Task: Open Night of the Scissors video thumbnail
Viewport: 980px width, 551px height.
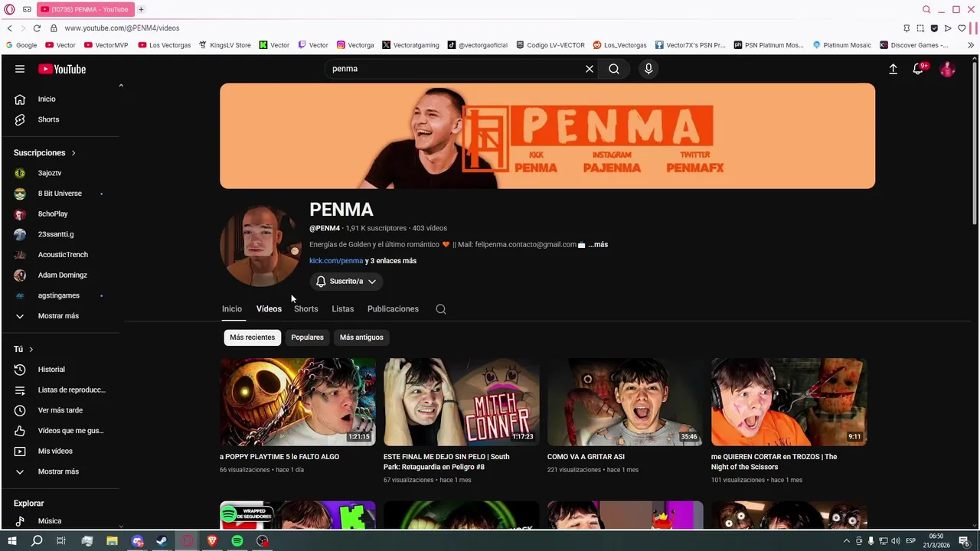Action: point(789,402)
